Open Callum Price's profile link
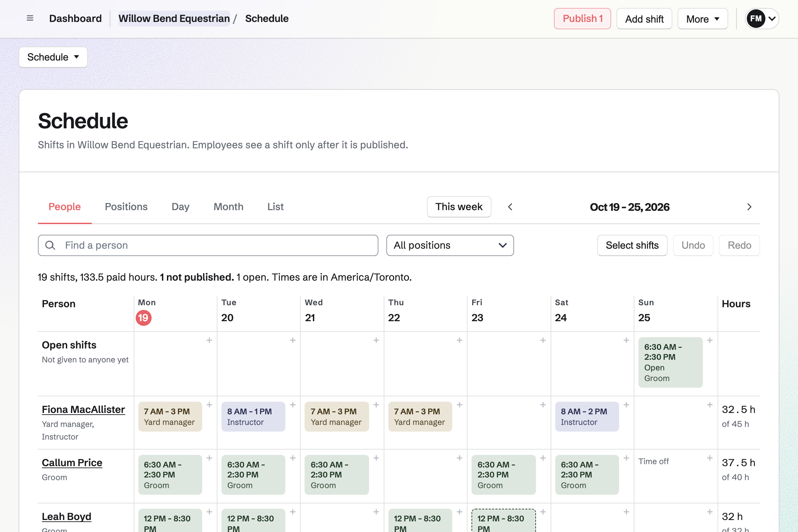The width and height of the screenshot is (798, 532). click(x=72, y=463)
